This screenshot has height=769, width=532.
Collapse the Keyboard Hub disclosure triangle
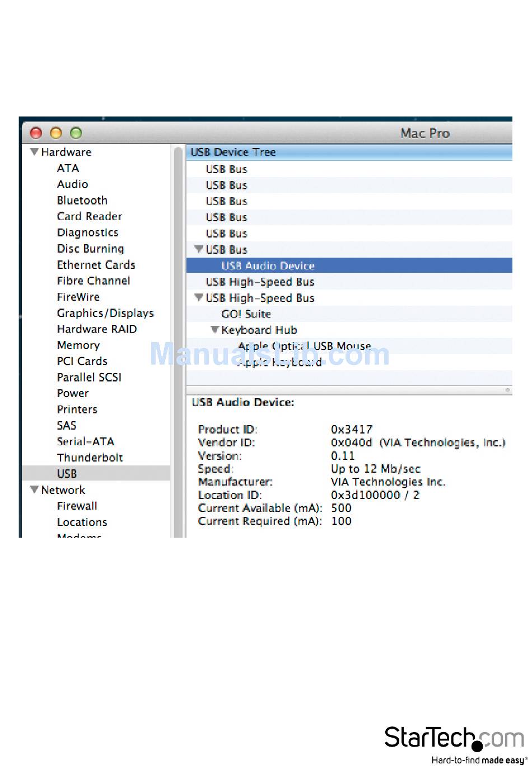[x=214, y=330]
